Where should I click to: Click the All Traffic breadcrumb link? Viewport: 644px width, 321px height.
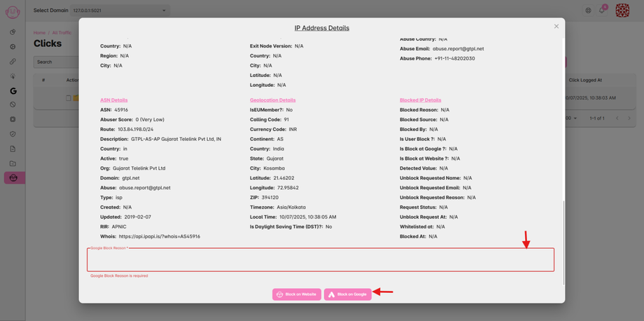[62, 33]
